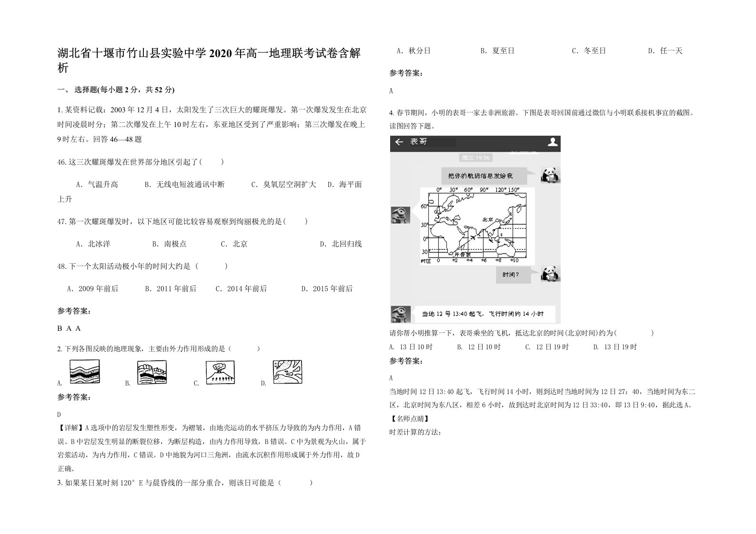
Task: Tap the back arrow in the chat header
Action: click(399, 142)
